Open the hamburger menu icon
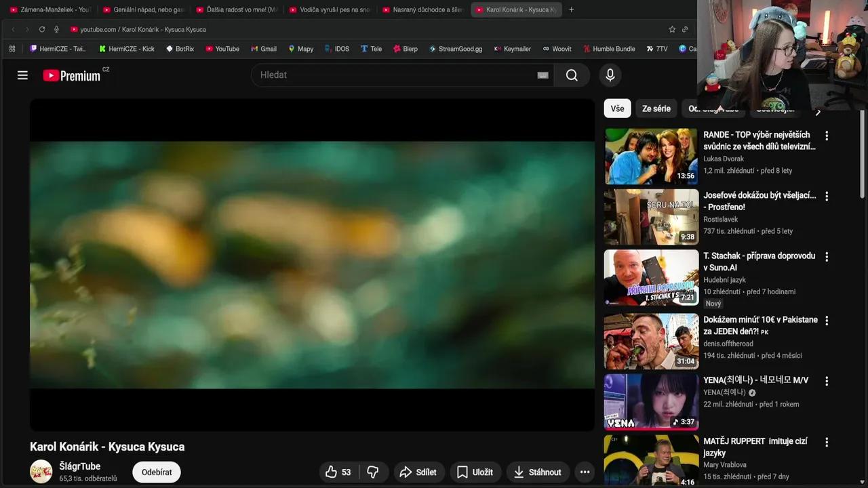Viewport: 868px width, 488px height. click(22, 75)
